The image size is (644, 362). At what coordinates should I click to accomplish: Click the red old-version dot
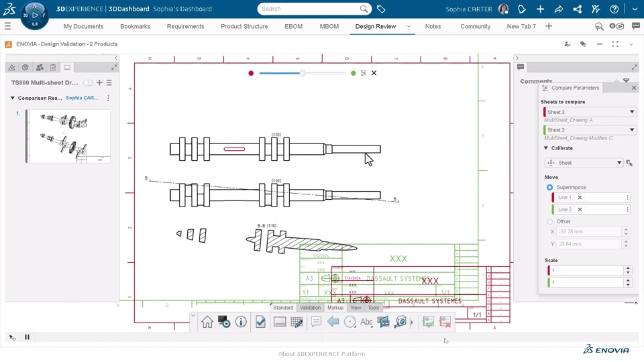[x=251, y=73]
